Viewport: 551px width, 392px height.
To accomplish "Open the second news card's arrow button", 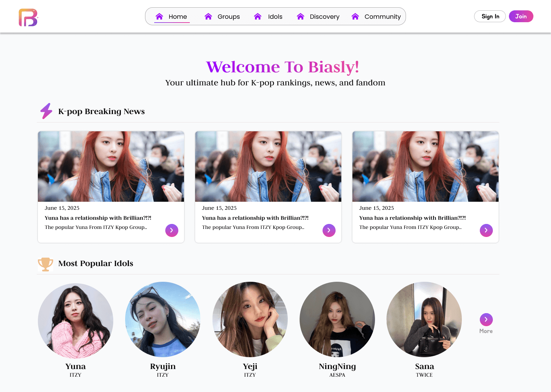I will pos(329,230).
